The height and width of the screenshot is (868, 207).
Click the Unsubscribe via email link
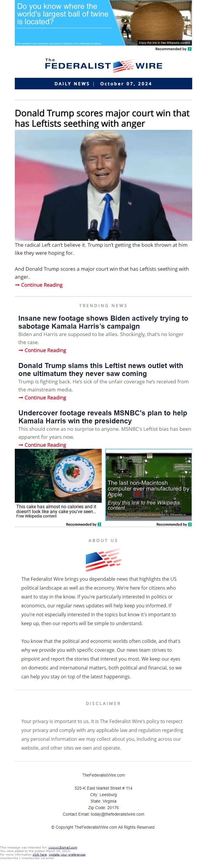click(38, 858)
